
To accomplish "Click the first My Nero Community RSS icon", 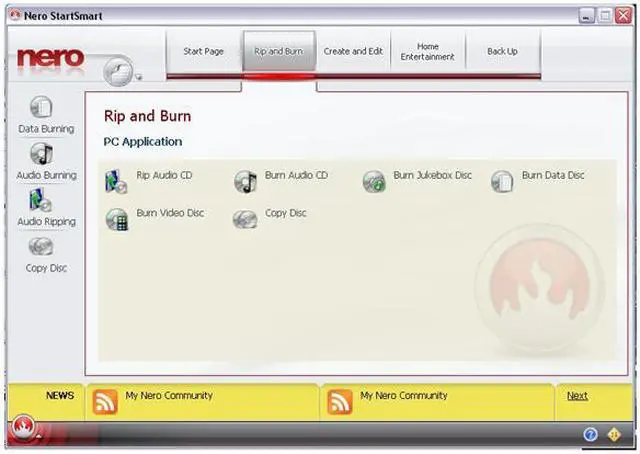I will (105, 402).
